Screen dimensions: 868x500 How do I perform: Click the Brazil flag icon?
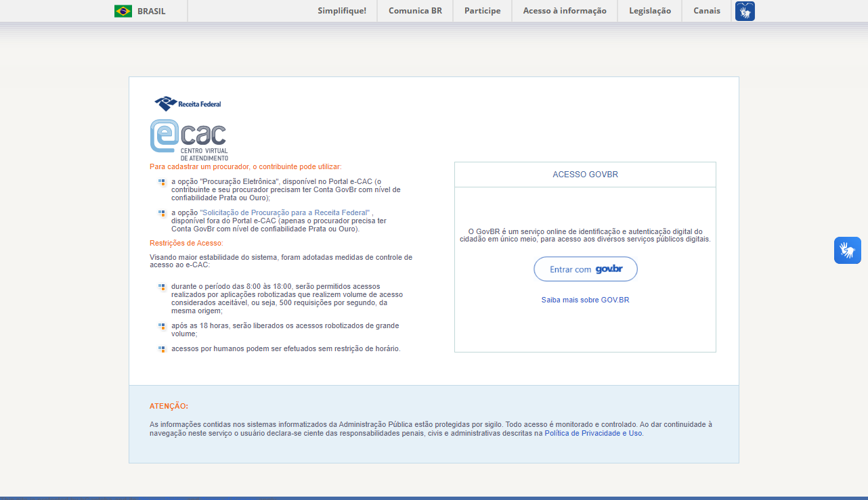pos(123,11)
